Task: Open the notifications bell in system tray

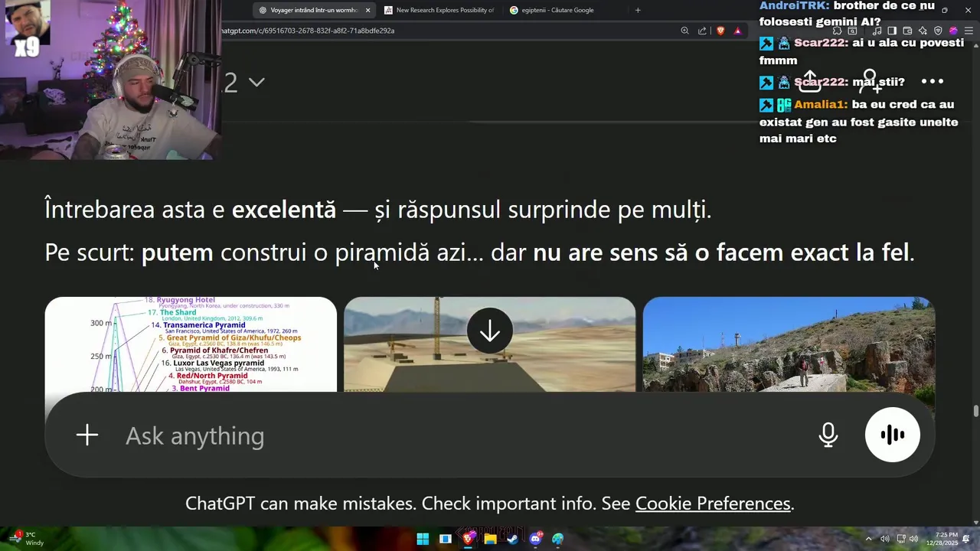Action: click(x=966, y=539)
